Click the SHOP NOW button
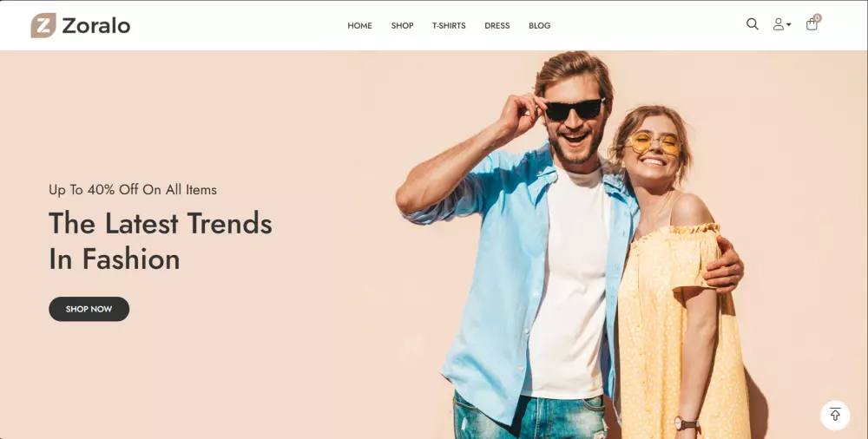 (x=89, y=309)
